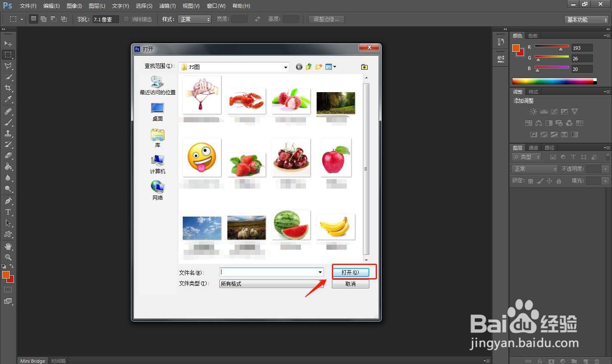Toggle lock transparent pixels in Layers panel
612x364 pixels.
tap(530, 181)
